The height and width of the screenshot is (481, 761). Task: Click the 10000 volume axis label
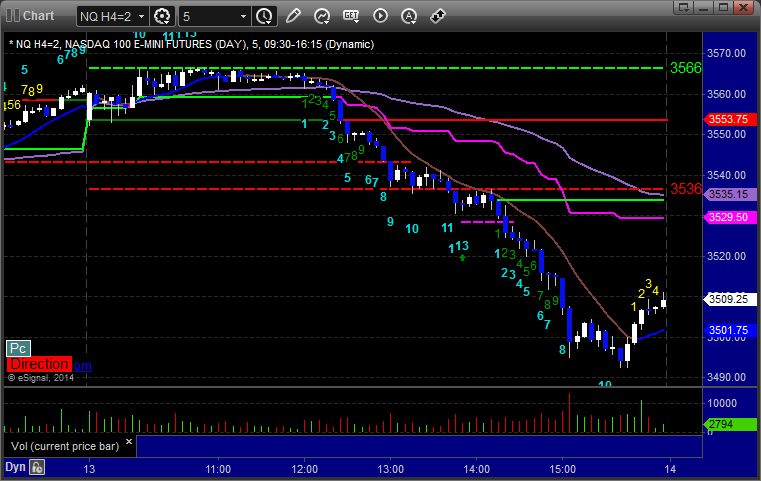(x=722, y=403)
